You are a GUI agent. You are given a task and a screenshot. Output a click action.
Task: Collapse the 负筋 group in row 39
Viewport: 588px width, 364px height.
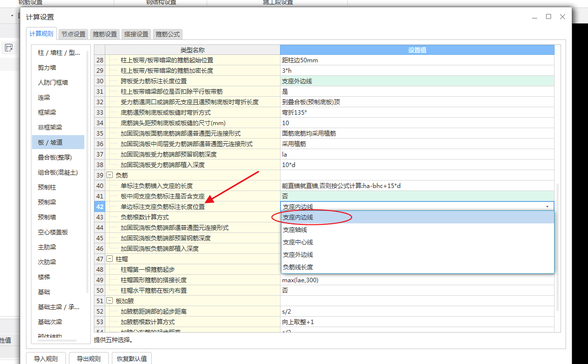[109, 175]
